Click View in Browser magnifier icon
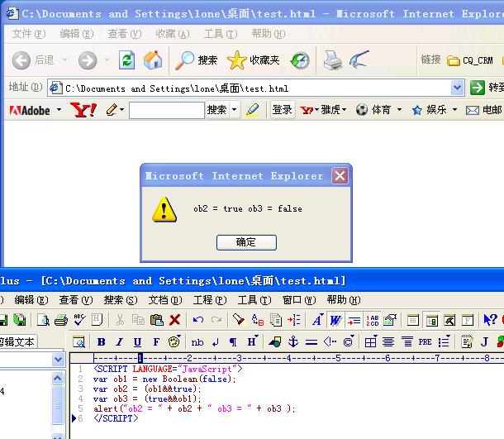The image size is (504, 439). [78, 342]
